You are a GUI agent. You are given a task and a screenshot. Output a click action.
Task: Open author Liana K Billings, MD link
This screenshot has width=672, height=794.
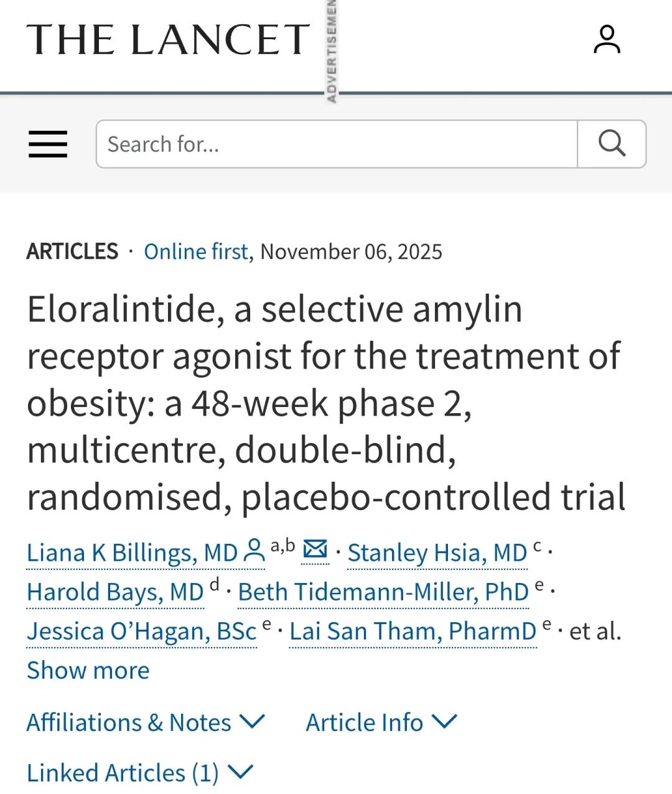[132, 553]
